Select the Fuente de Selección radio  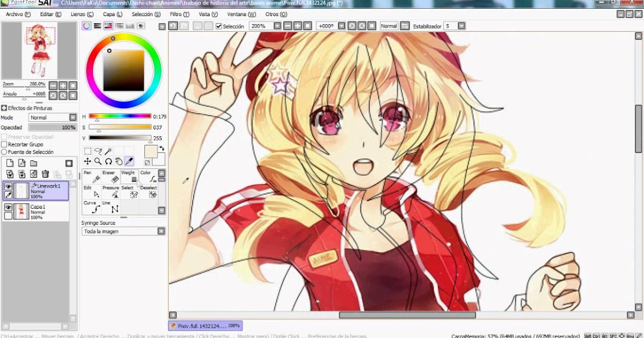[4, 152]
